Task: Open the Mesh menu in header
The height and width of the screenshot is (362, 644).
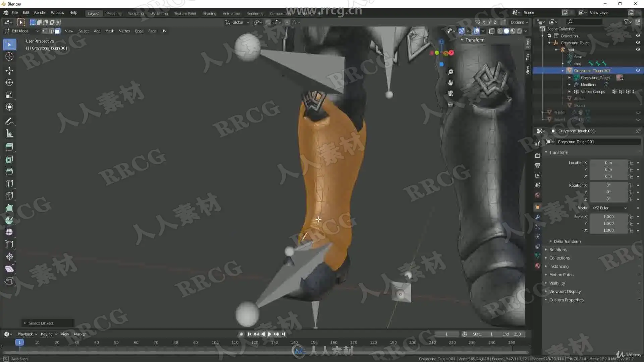Action: pyautogui.click(x=109, y=31)
